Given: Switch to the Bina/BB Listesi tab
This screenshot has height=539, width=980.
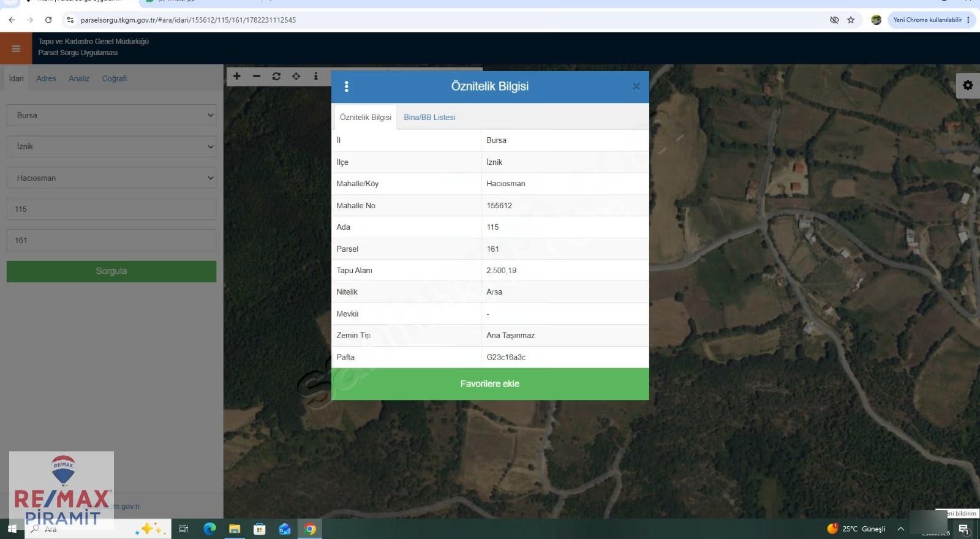Looking at the screenshot, I should click(x=429, y=118).
